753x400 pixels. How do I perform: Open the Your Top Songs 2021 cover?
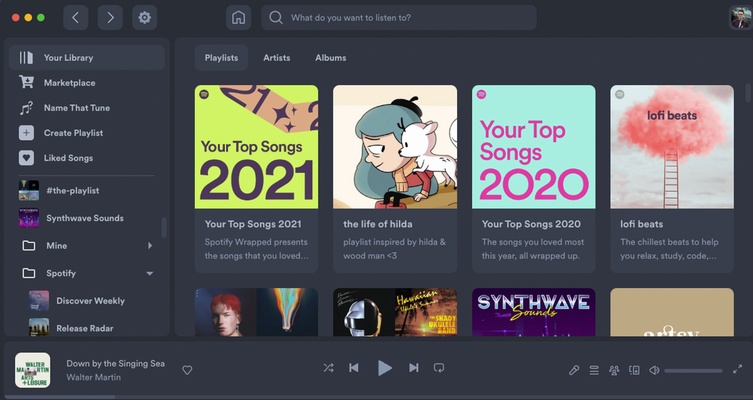(x=256, y=147)
